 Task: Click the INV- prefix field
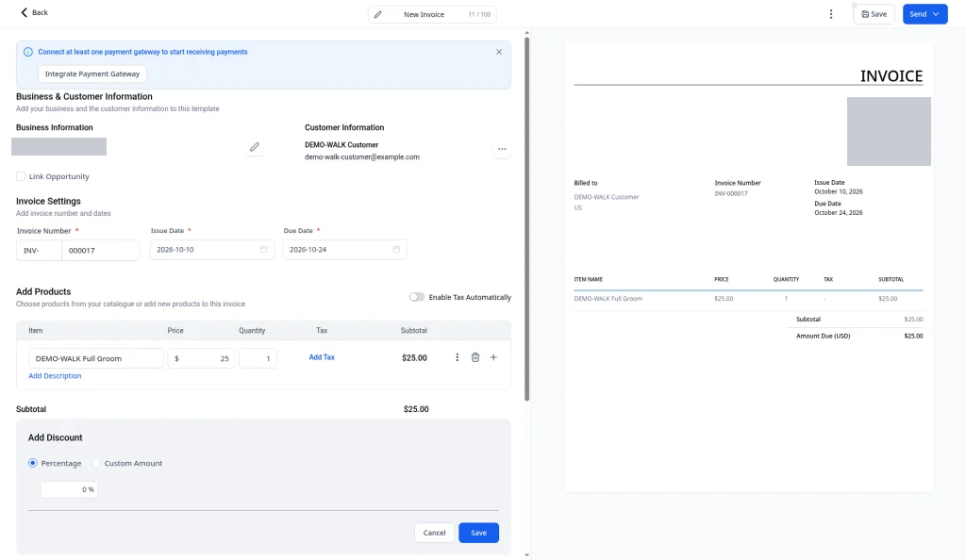[39, 251]
